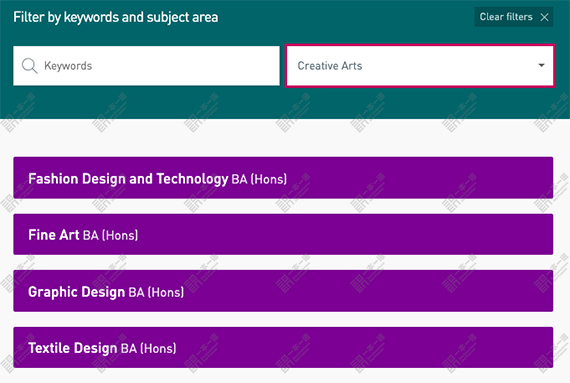Image resolution: width=570 pixels, height=383 pixels.
Task: Click BA (Hons) label beside Fine Art
Action: coord(111,235)
